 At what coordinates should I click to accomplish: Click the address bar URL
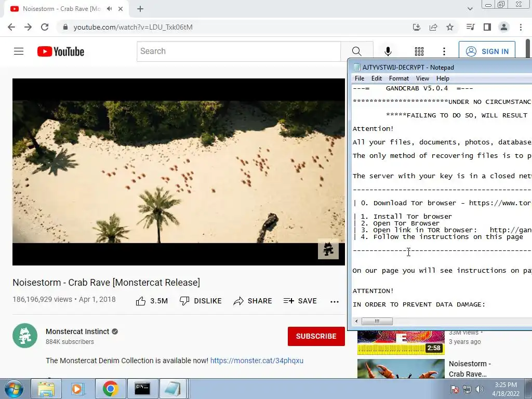133,27
